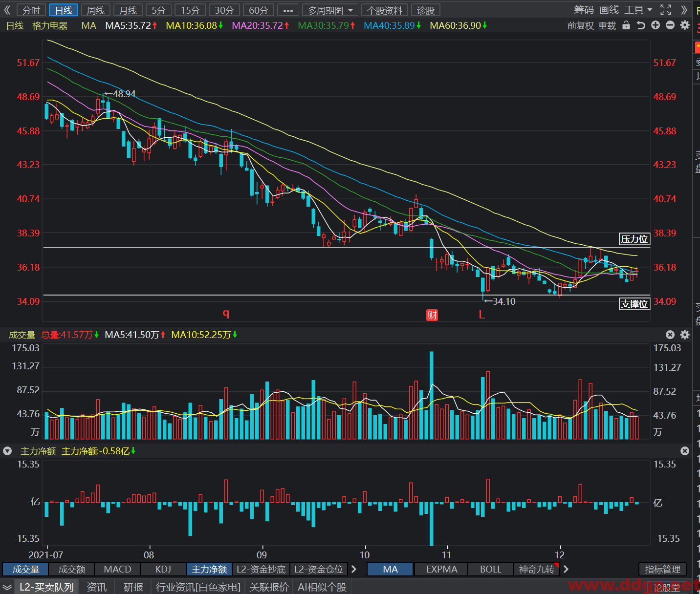Switch overlay to EXPMA
This screenshot has width=700, height=594.
click(x=441, y=569)
